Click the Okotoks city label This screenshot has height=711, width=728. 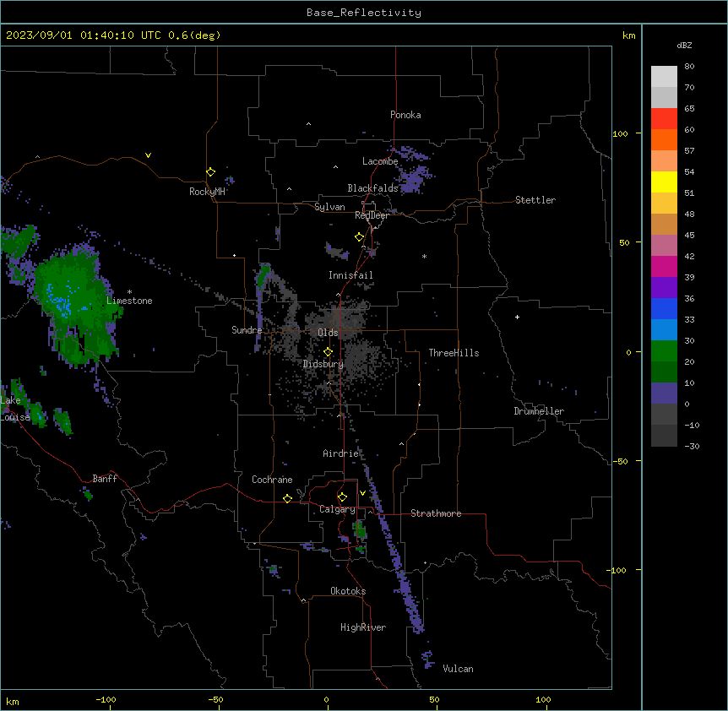pos(348,591)
